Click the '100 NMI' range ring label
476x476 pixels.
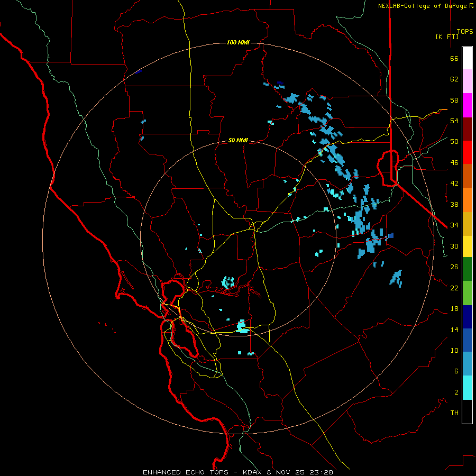[238, 42]
